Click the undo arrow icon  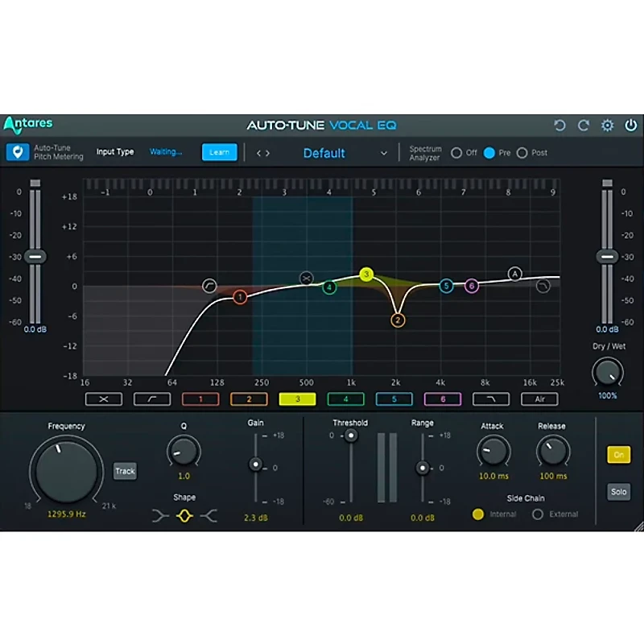(x=560, y=125)
